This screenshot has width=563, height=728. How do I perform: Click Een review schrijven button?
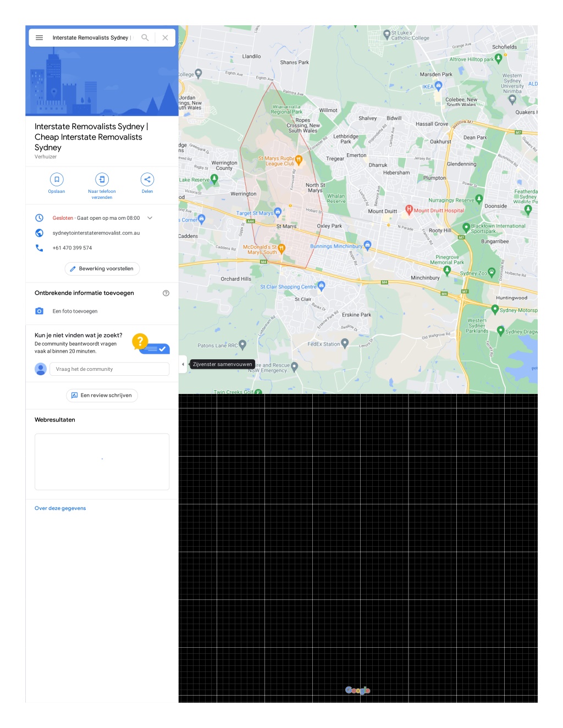[102, 396]
